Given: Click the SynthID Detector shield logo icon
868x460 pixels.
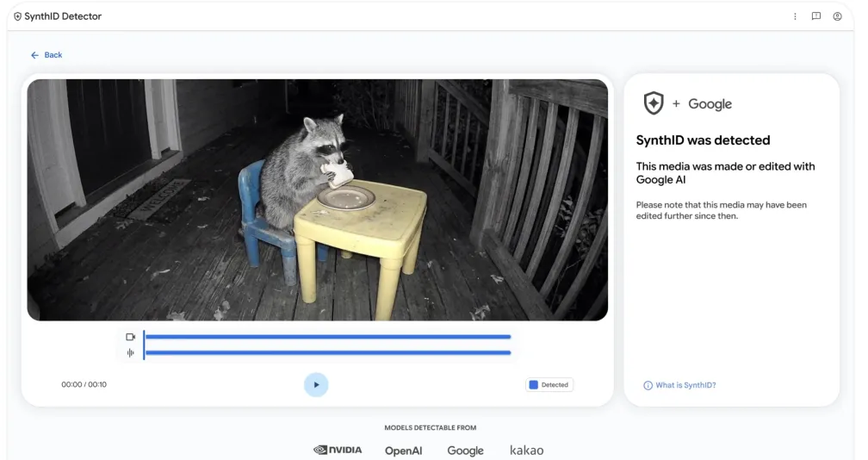Looking at the screenshot, I should [18, 16].
